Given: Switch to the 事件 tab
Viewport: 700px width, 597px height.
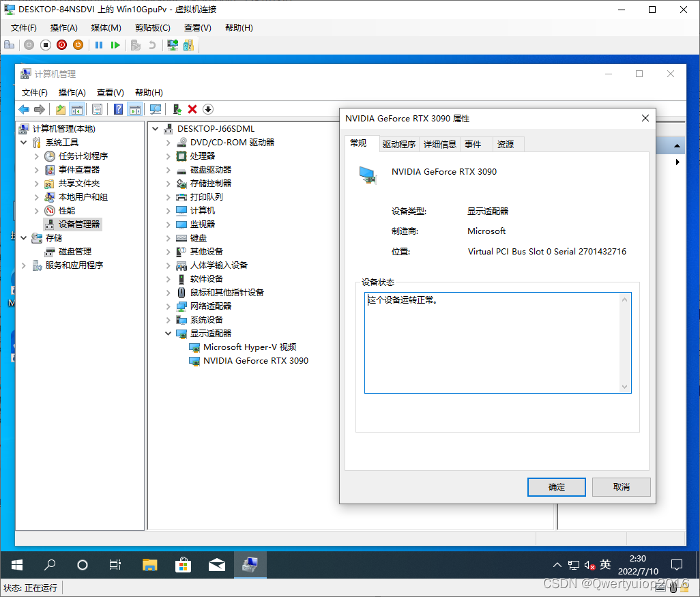Looking at the screenshot, I should (473, 144).
